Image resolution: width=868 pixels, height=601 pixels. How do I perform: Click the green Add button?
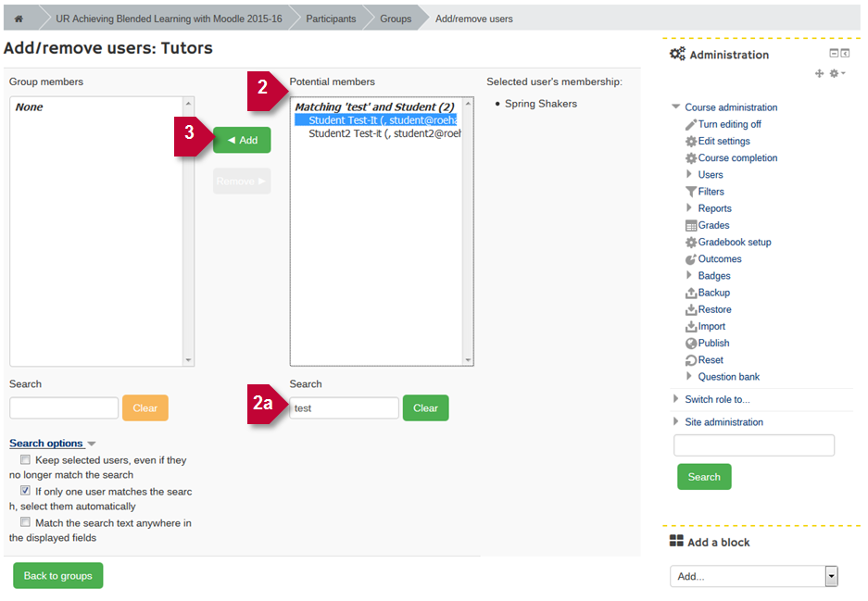click(242, 140)
